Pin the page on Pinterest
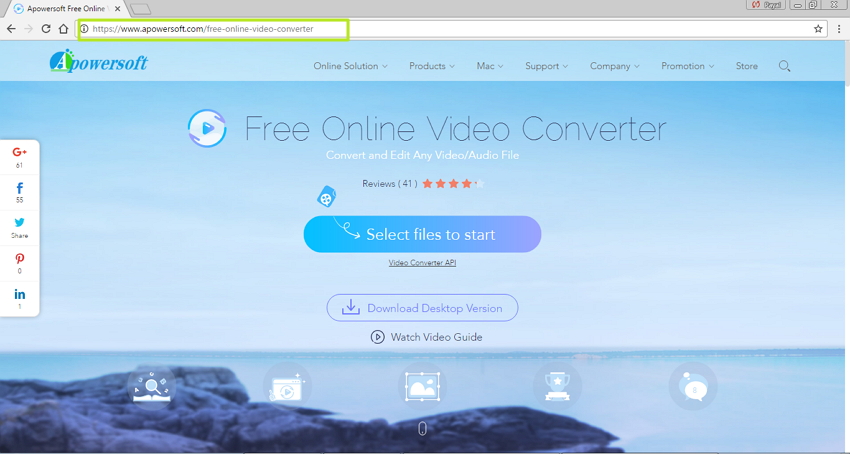This screenshot has width=850, height=454. click(x=20, y=264)
